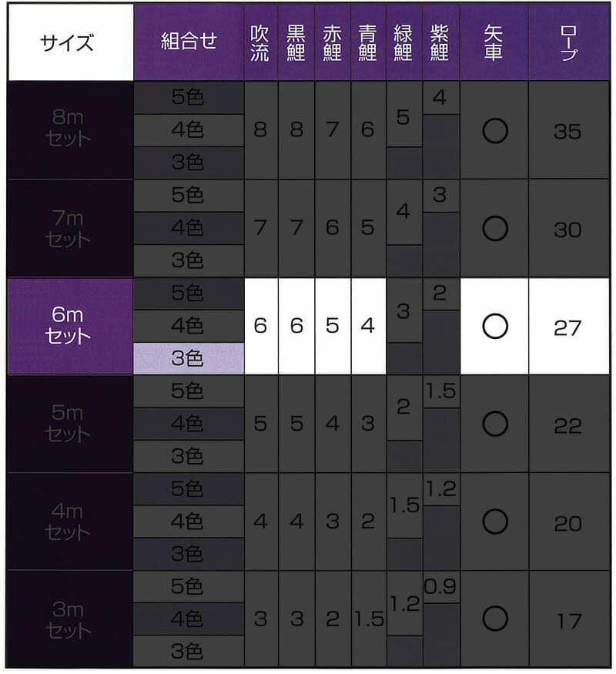Select the 8mセット size cell
Screen dimensions: 616x674
70,131
